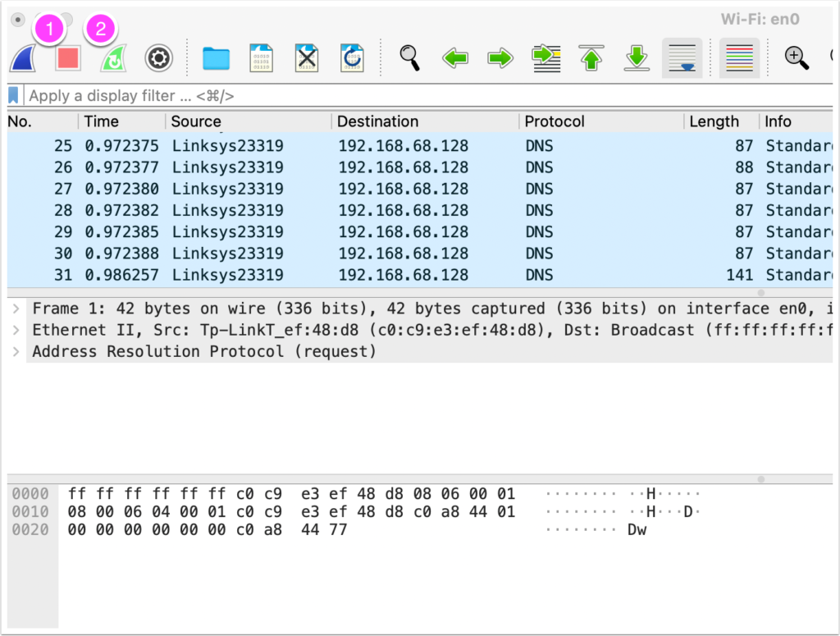Go back in packet history
This screenshot has height=636, width=840.
(454, 58)
